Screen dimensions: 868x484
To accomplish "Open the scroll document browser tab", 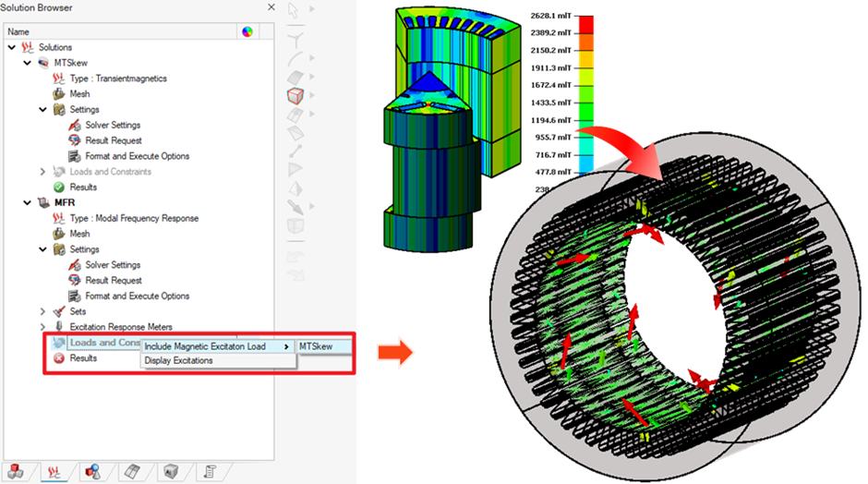I will (x=210, y=472).
